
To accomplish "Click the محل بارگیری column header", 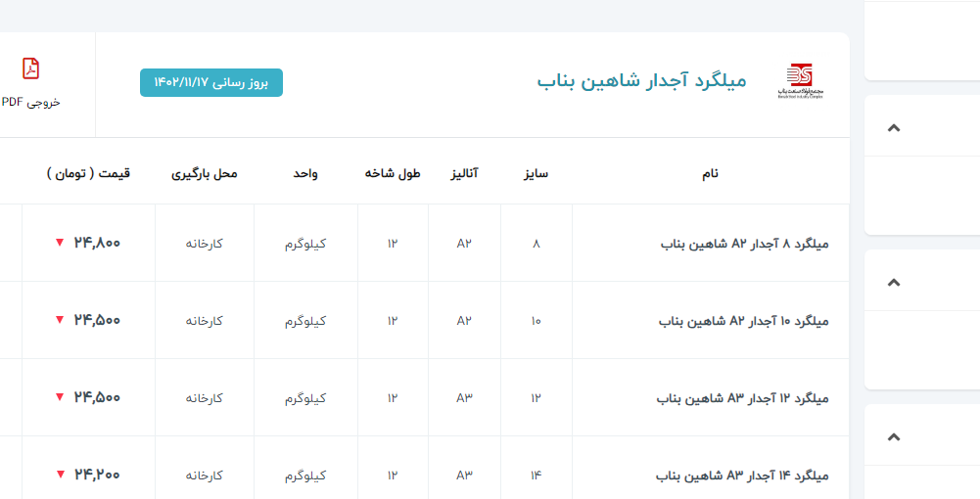I will pyautogui.click(x=205, y=173).
